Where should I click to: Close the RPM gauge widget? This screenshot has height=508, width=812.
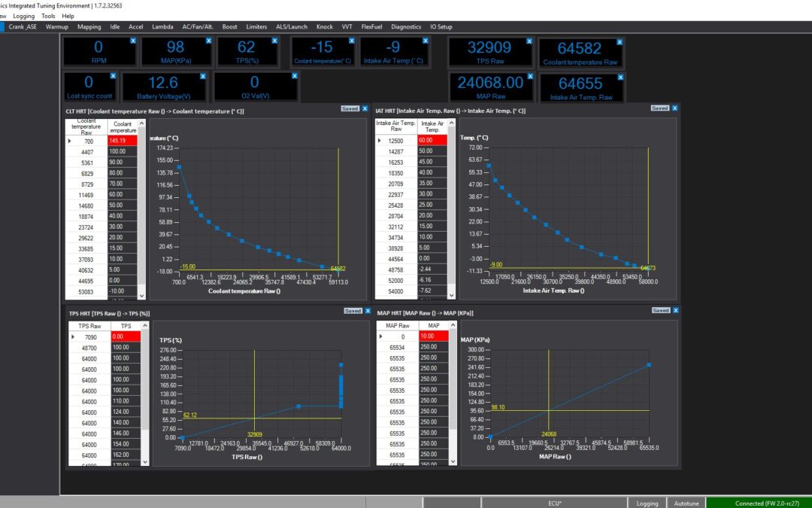pyautogui.click(x=133, y=41)
